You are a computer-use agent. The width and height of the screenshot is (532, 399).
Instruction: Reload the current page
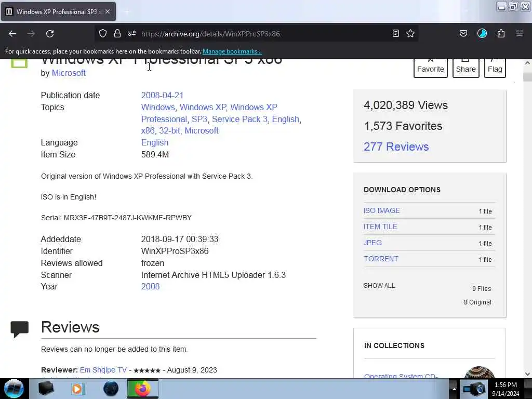[50, 34]
